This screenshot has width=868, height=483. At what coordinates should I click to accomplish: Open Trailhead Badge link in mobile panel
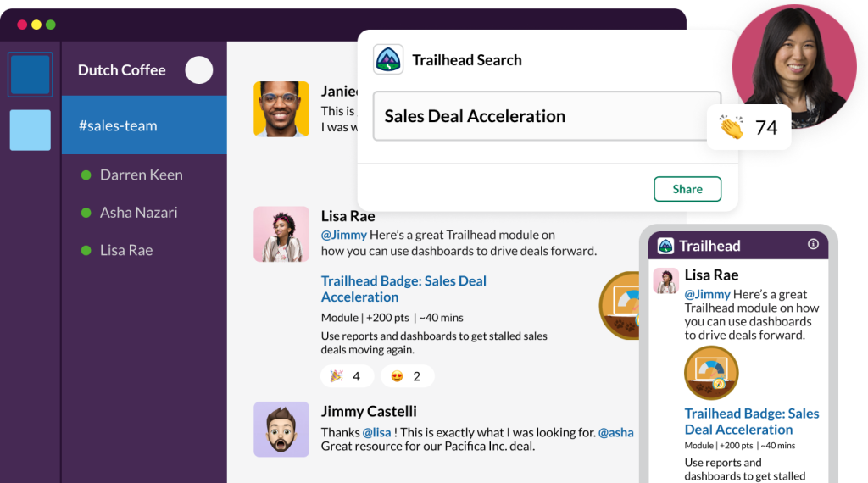(x=752, y=422)
